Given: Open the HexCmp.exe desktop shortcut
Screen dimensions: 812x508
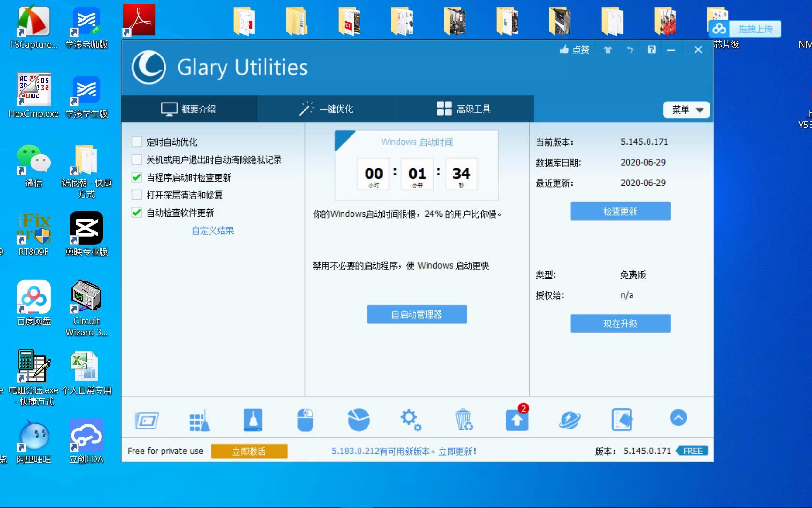Looking at the screenshot, I should pos(33,96).
